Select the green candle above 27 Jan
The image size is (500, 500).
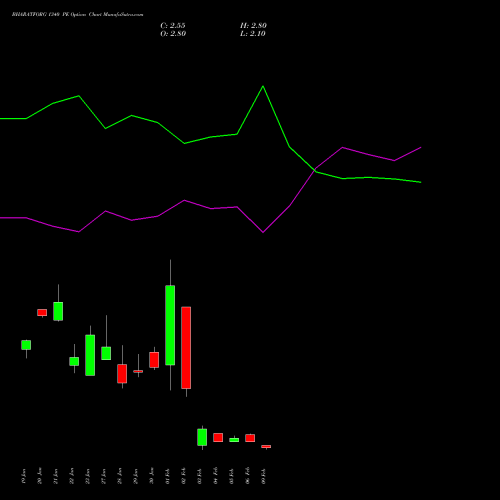[106, 353]
